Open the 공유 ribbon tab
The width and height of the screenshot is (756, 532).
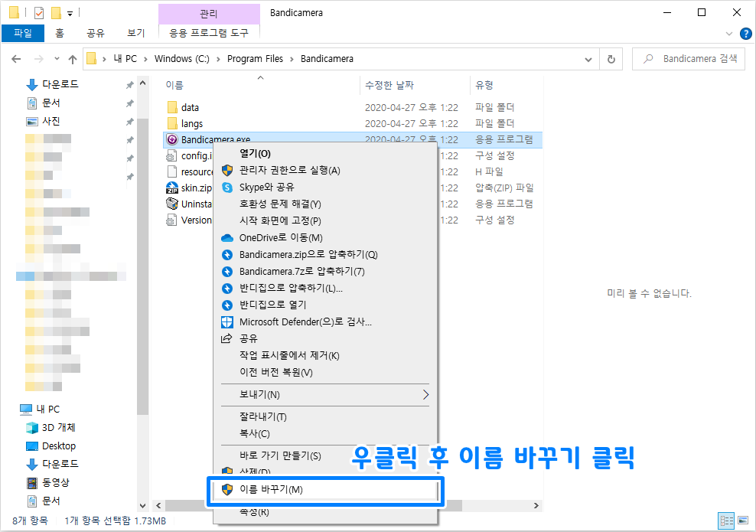pyautogui.click(x=96, y=33)
